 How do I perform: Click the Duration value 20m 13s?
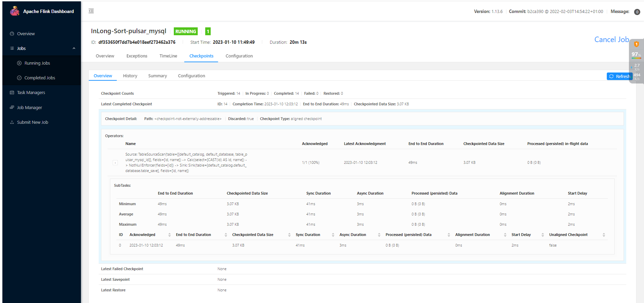click(x=298, y=42)
